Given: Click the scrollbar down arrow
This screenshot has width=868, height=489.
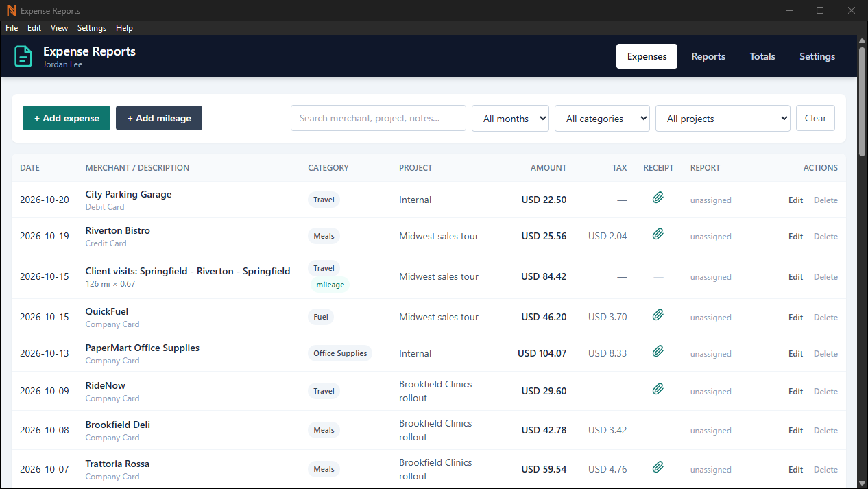Looking at the screenshot, I should click(x=863, y=483).
